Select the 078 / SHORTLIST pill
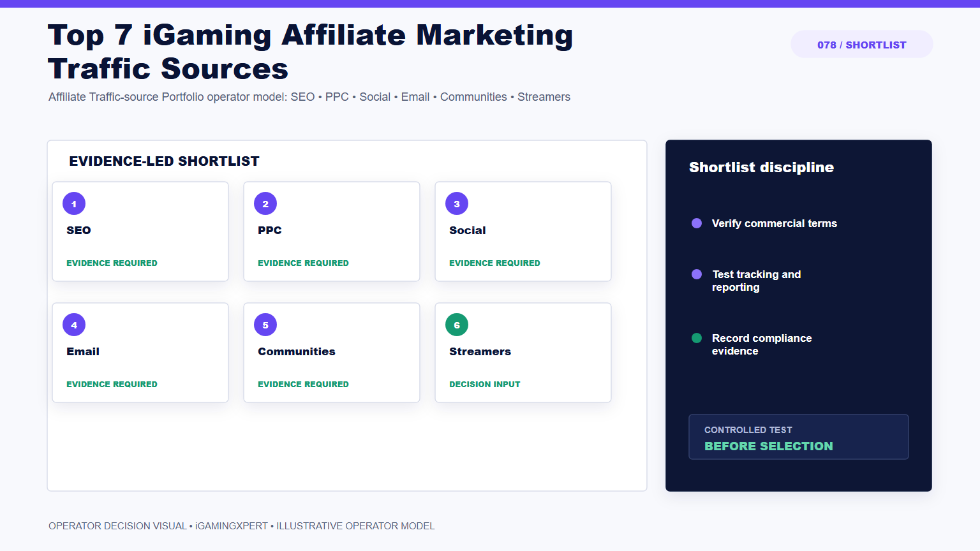 (862, 45)
